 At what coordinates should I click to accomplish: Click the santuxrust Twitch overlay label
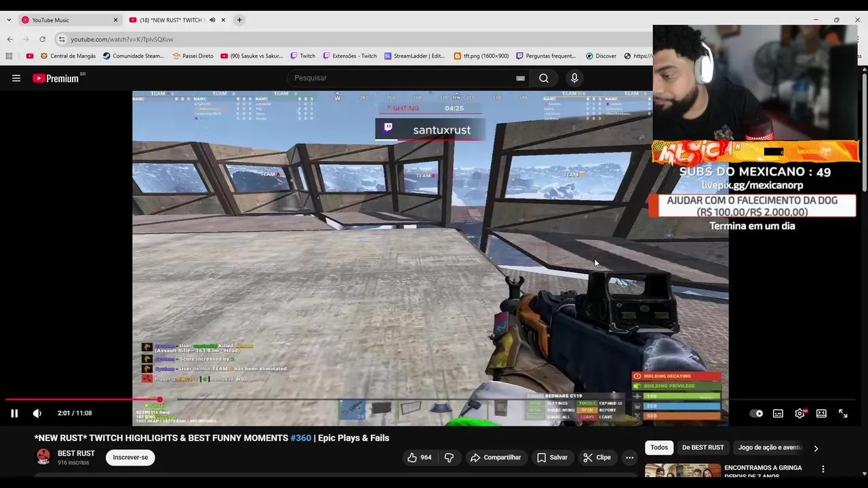coord(429,130)
